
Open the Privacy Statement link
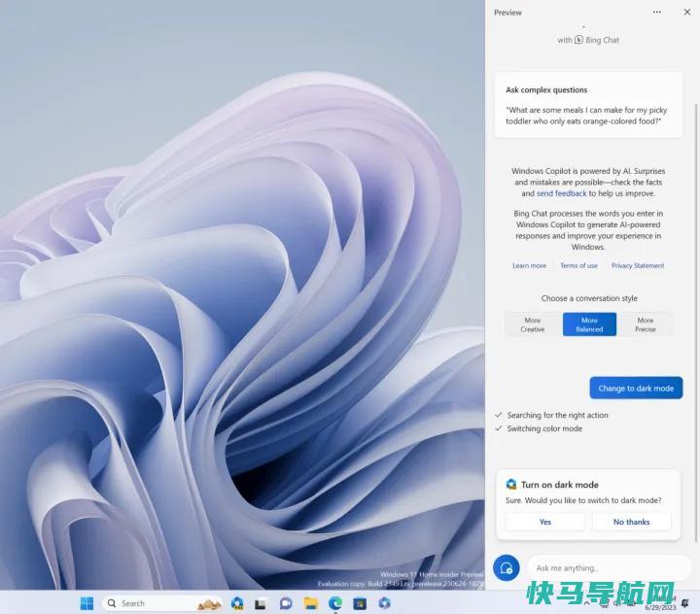[638, 265]
